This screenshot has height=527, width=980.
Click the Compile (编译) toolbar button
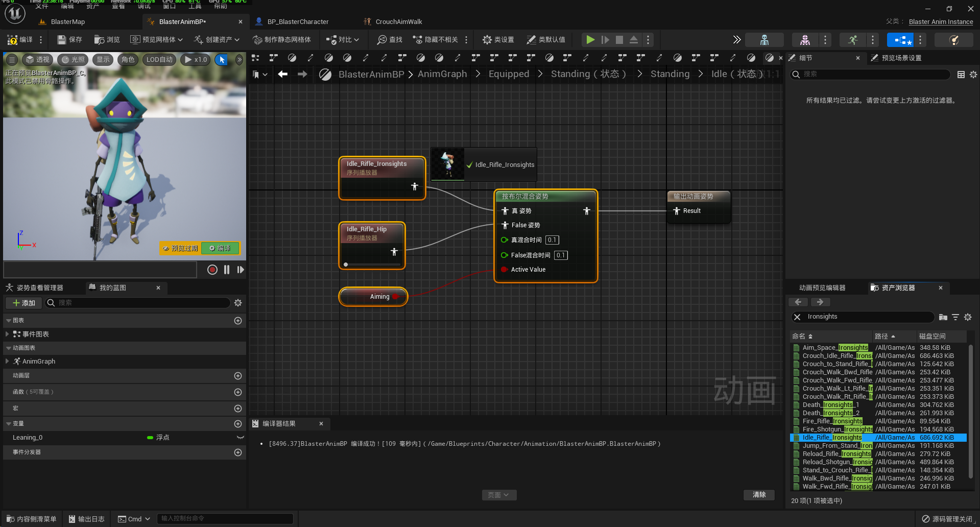pos(20,39)
